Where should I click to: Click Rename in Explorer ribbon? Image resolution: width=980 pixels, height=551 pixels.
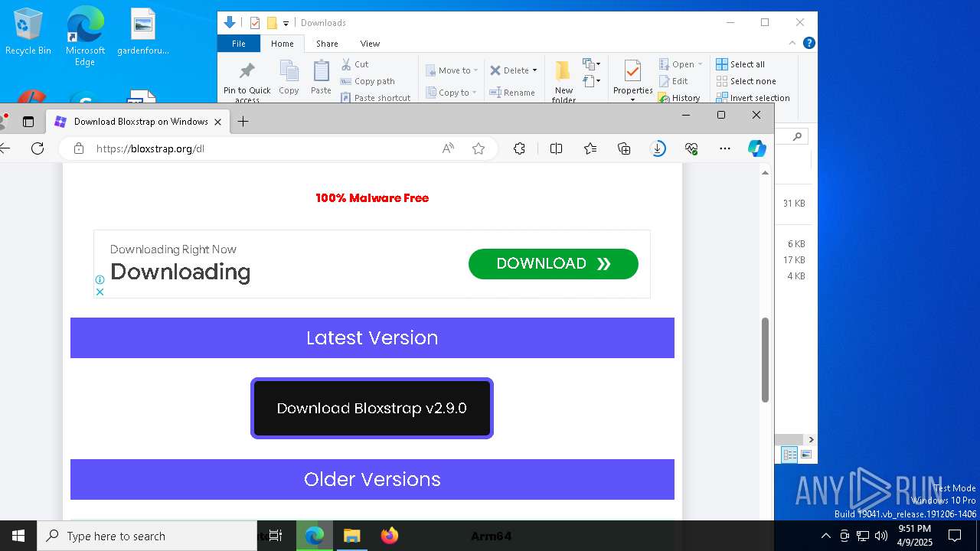click(x=512, y=93)
